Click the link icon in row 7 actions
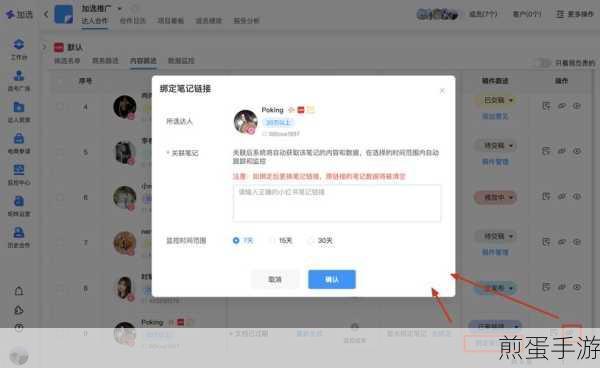600x368 pixels. [x=562, y=242]
